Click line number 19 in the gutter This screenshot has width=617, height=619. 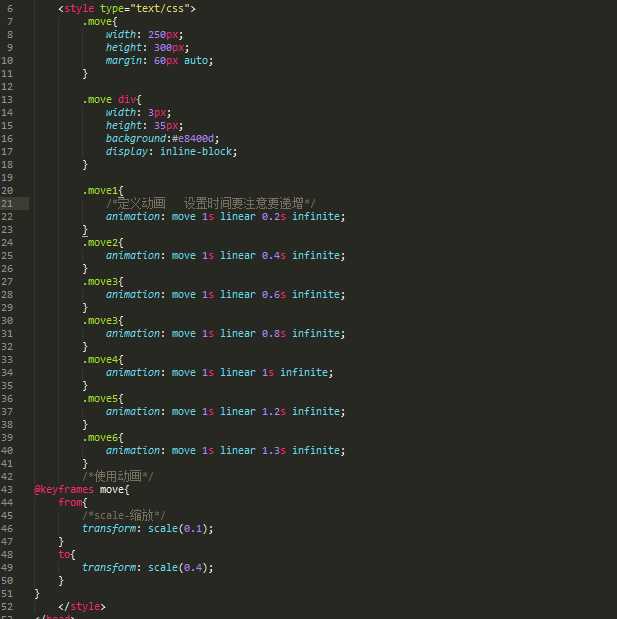(x=7, y=178)
